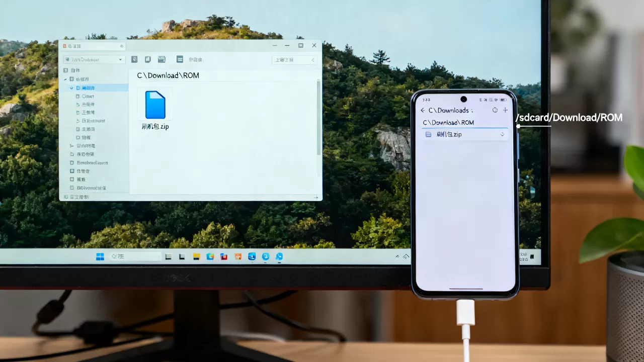The image size is (644, 362).
Task: Click the dark list-view toolbar icon
Action: pos(180,59)
